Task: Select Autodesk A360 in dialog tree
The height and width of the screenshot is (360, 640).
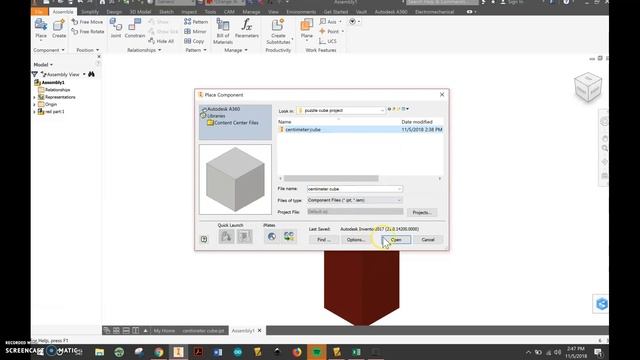Action: coord(223,109)
